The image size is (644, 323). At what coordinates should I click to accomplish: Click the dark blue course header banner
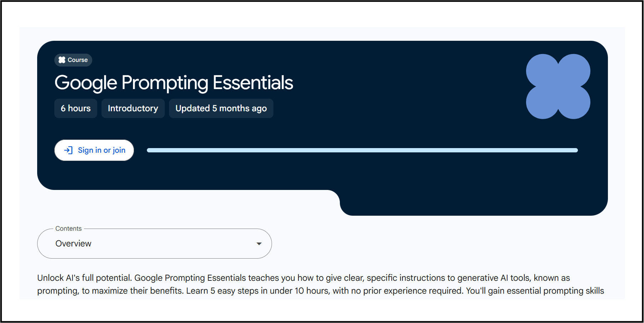[322, 128]
